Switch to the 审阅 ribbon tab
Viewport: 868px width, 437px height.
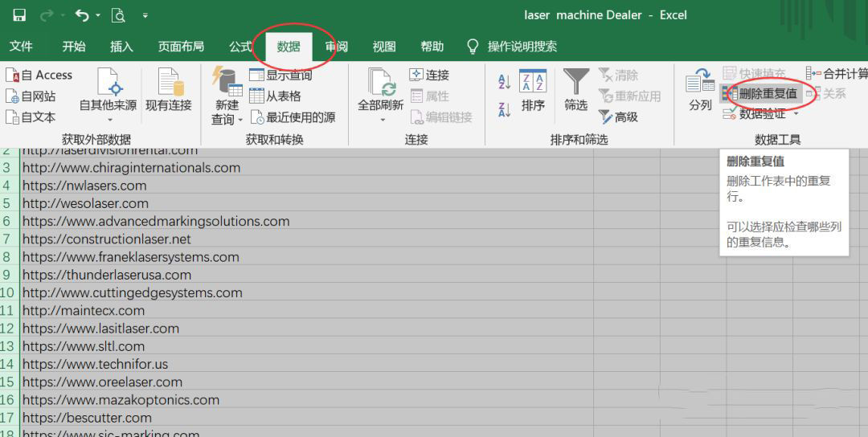point(336,47)
